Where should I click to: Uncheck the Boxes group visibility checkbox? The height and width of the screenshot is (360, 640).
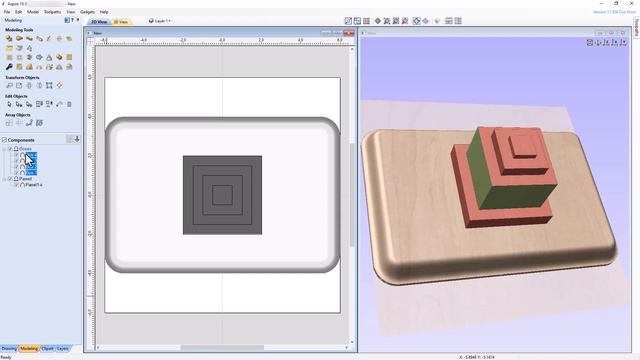11,149
